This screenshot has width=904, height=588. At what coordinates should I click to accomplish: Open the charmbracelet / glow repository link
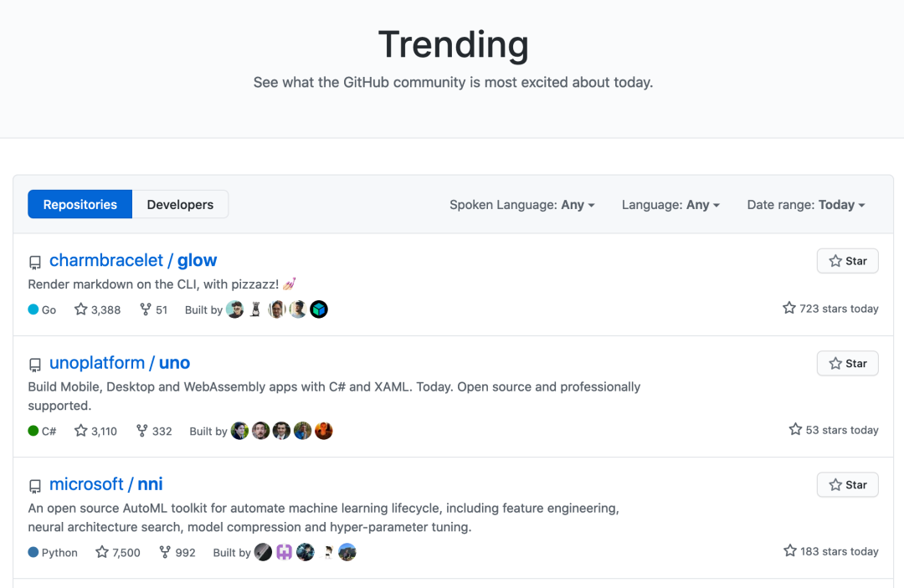tap(133, 261)
